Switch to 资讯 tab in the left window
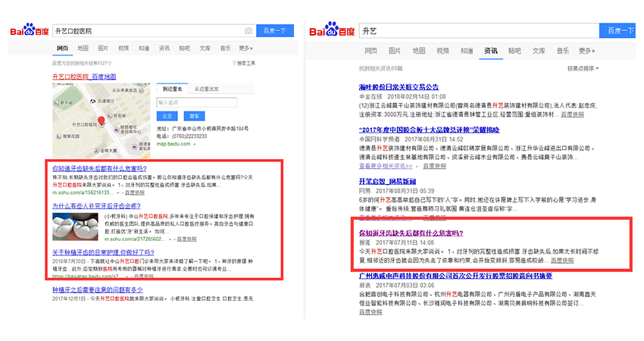644x341 pixels. pos(164,48)
